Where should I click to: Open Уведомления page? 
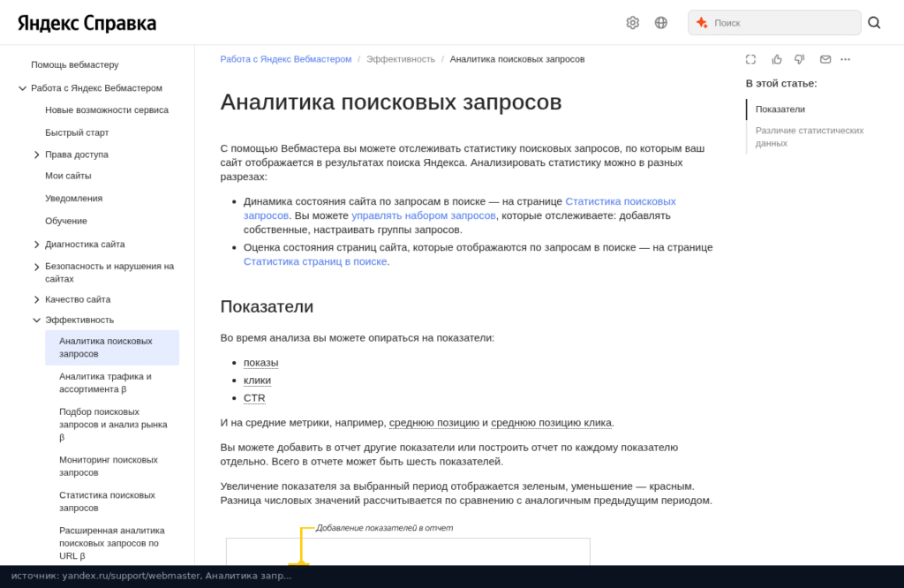point(74,199)
